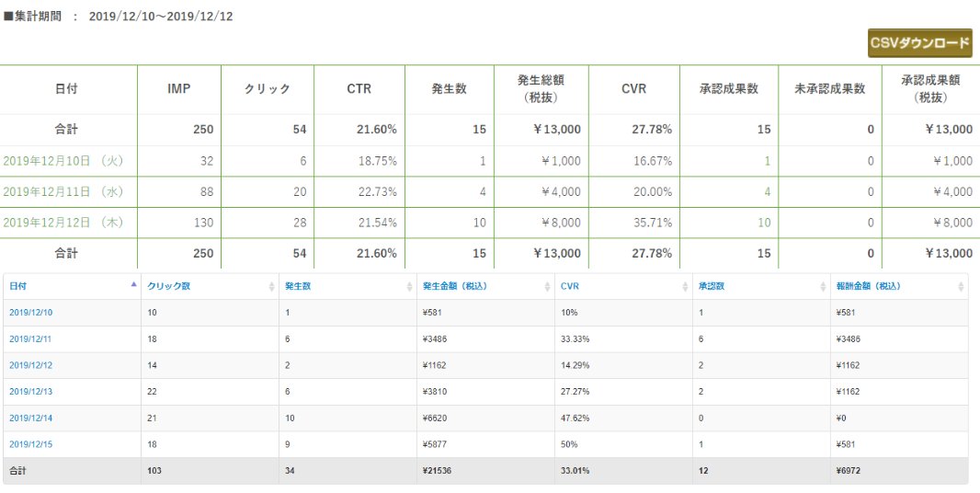Open the 2019/12/10 row date link
Image resolution: width=980 pixels, height=493 pixels.
[30, 312]
